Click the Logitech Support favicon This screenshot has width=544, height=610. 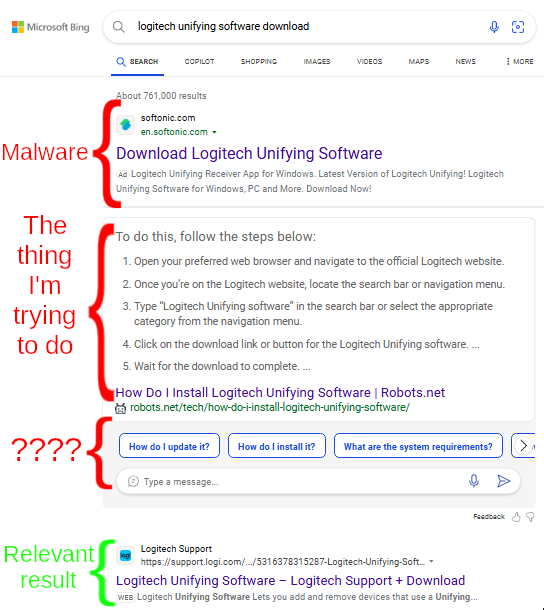[x=125, y=555]
